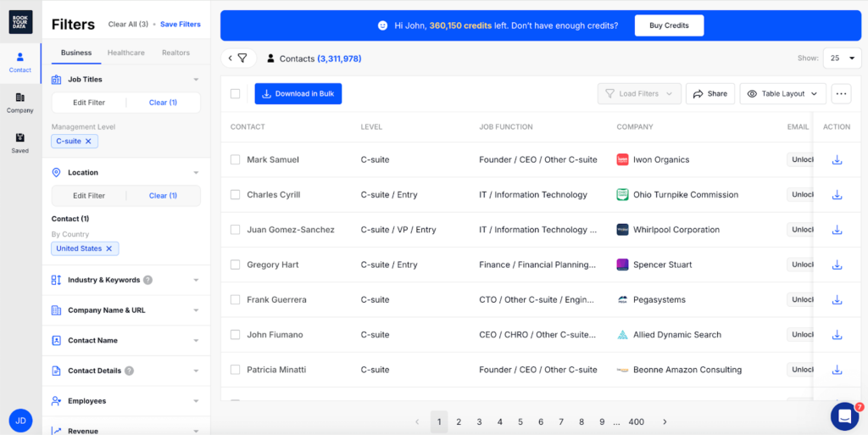Viewport: 868px width, 435px height.
Task: Download Gregory Hart's contact
Action: (837, 265)
